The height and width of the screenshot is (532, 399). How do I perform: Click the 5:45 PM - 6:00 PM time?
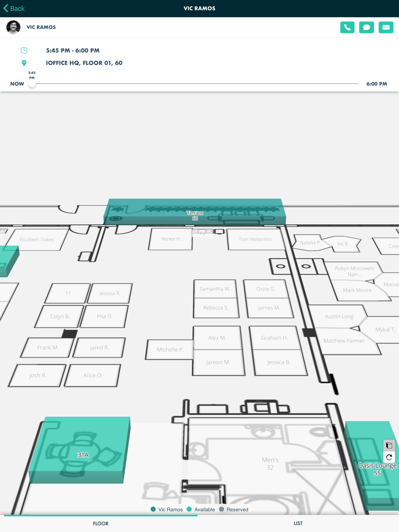click(73, 51)
